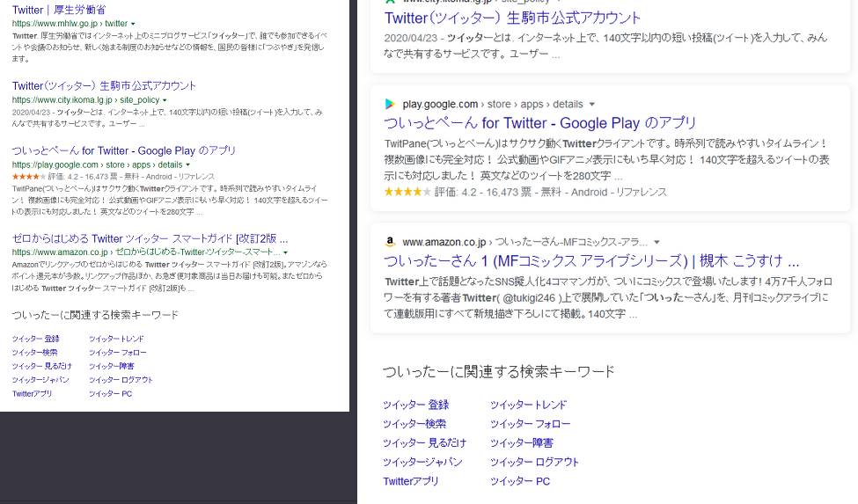858x504 pixels.
Task: Expand dropdown arrow beside left amazon.co.jp URL
Action: pos(286,252)
